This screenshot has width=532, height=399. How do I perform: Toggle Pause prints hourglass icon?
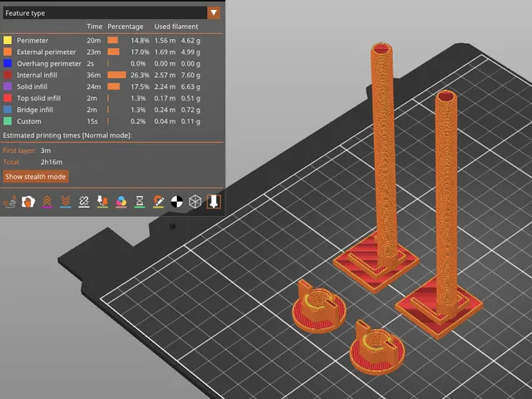[x=140, y=202]
